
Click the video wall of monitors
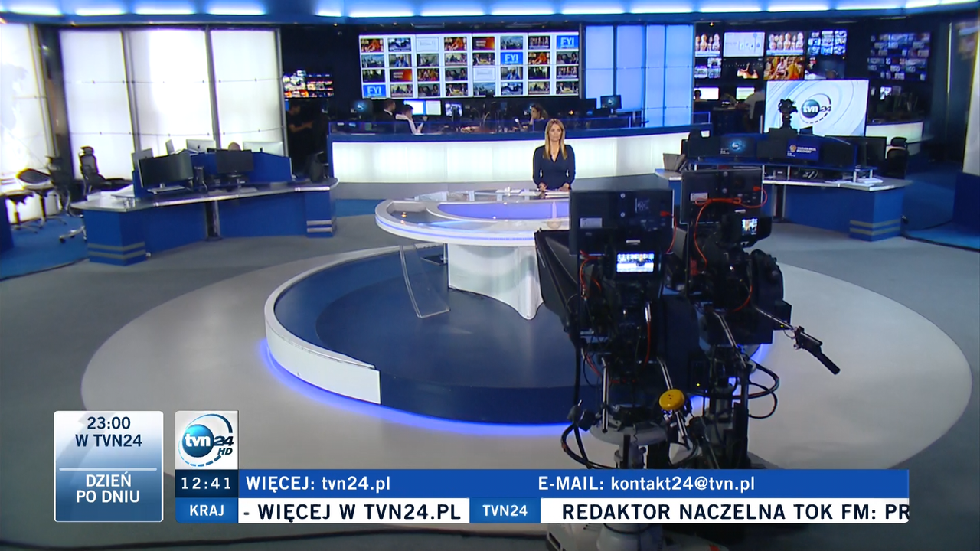coord(469,65)
